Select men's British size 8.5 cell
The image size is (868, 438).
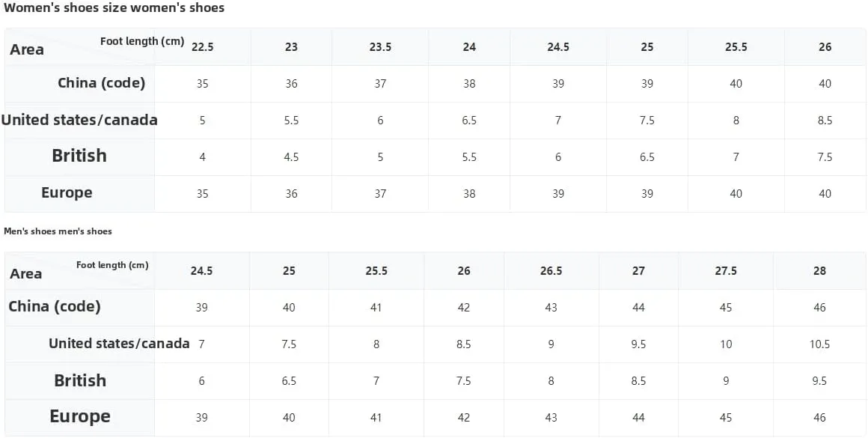(638, 380)
